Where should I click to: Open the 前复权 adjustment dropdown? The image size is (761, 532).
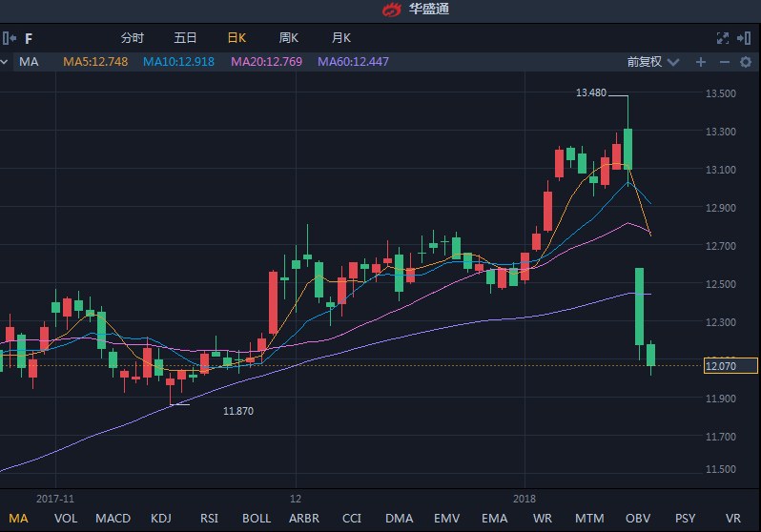click(653, 62)
